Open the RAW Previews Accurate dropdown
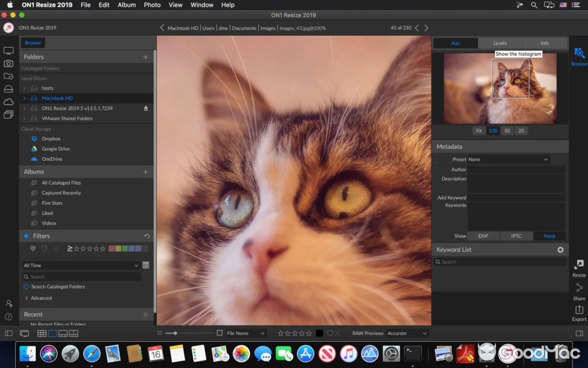 (x=407, y=333)
